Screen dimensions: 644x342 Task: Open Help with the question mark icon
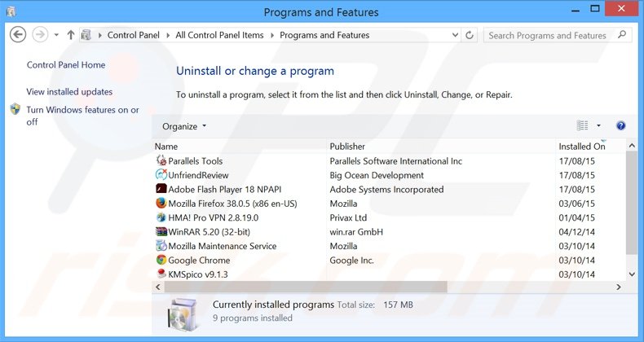coord(620,126)
